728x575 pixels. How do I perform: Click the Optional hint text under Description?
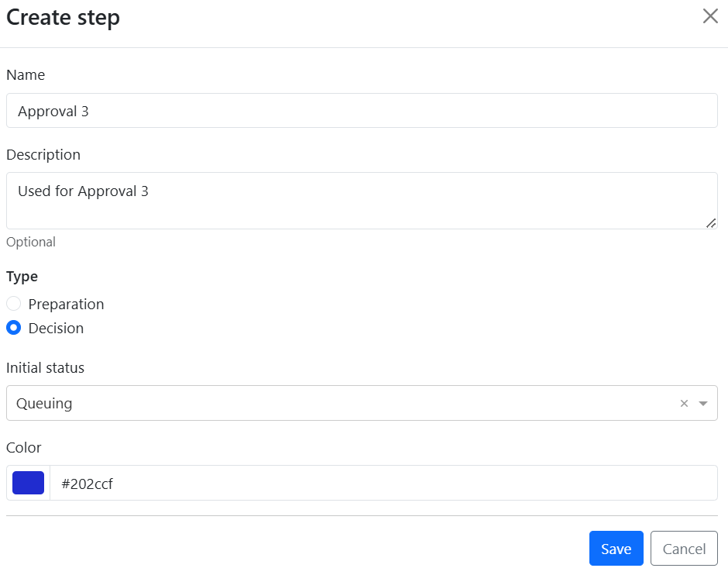(31, 242)
